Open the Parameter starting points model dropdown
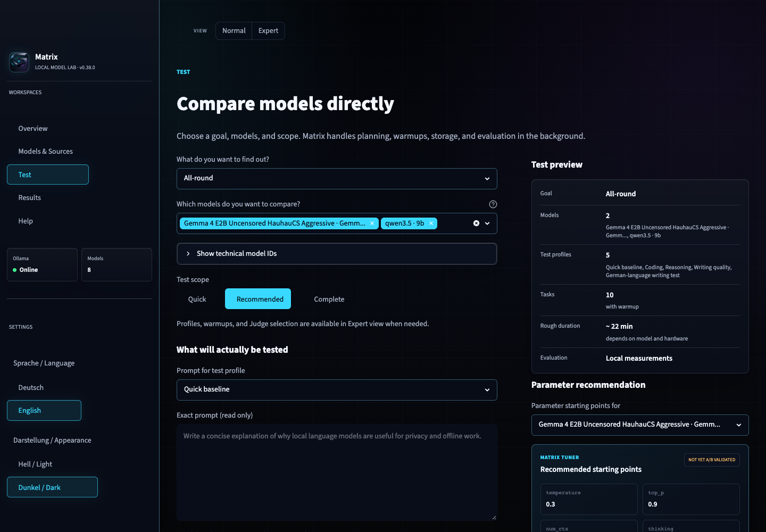 click(x=640, y=425)
